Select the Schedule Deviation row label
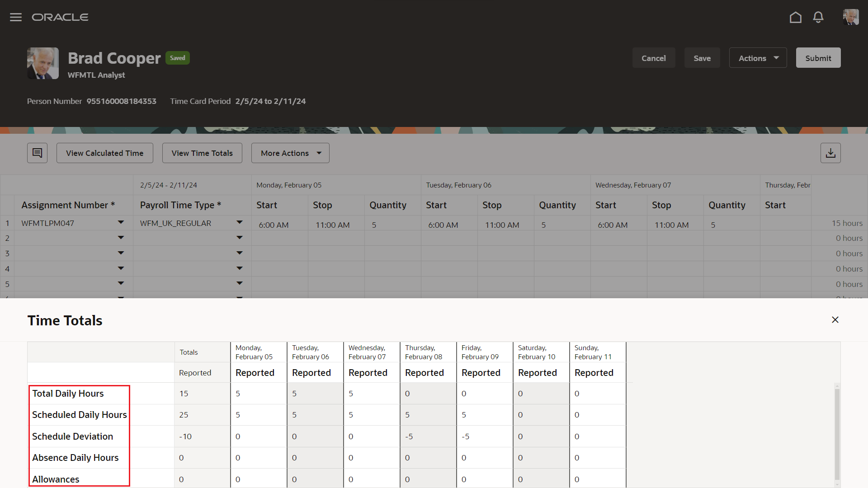 click(x=72, y=436)
